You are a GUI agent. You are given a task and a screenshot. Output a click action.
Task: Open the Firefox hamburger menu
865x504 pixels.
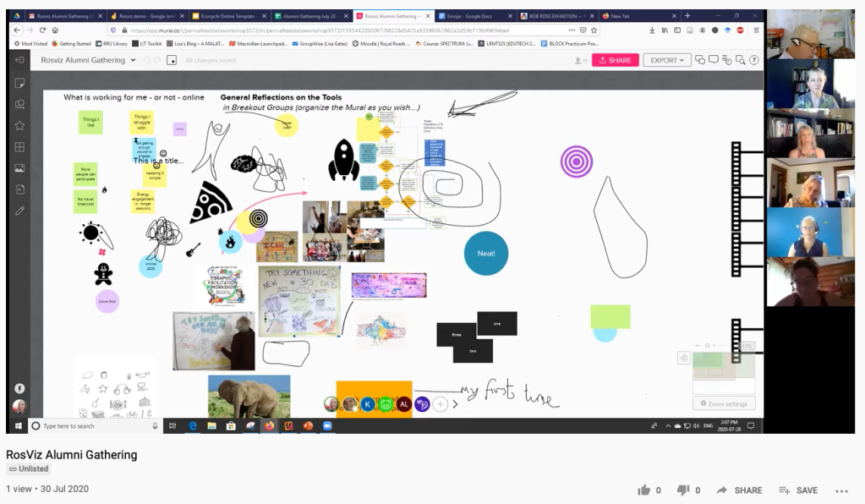[756, 30]
